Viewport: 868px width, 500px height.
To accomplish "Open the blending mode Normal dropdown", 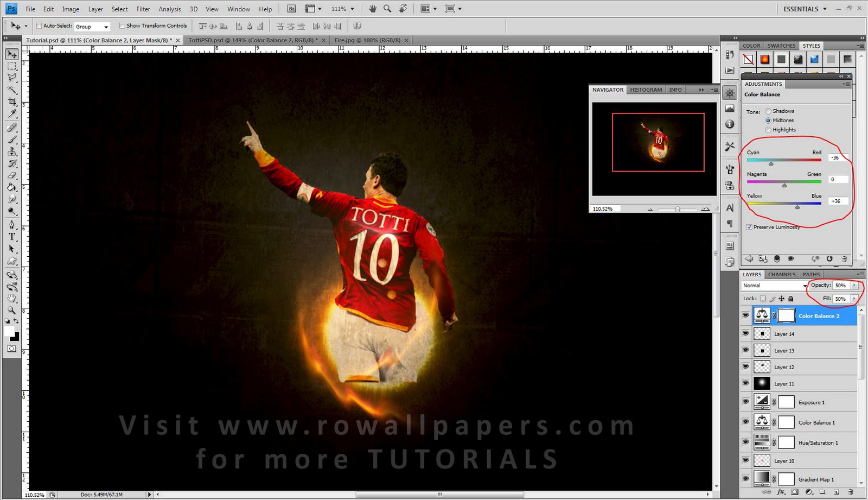I will tap(774, 286).
